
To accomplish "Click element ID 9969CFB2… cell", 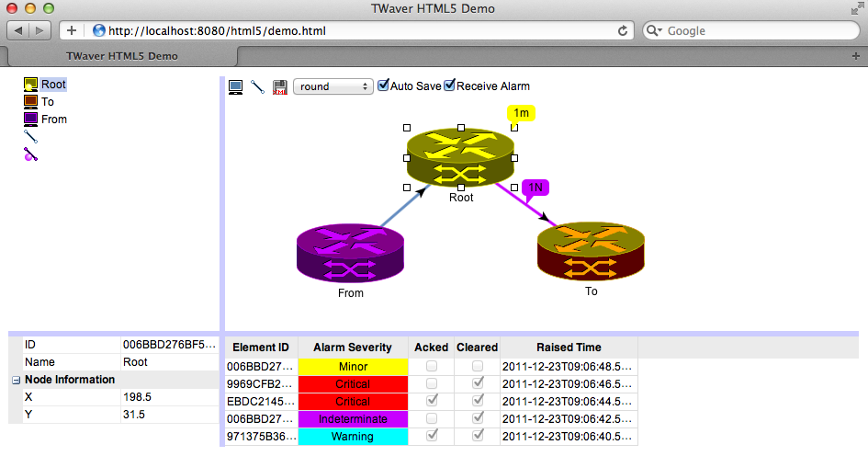I will 261,384.
